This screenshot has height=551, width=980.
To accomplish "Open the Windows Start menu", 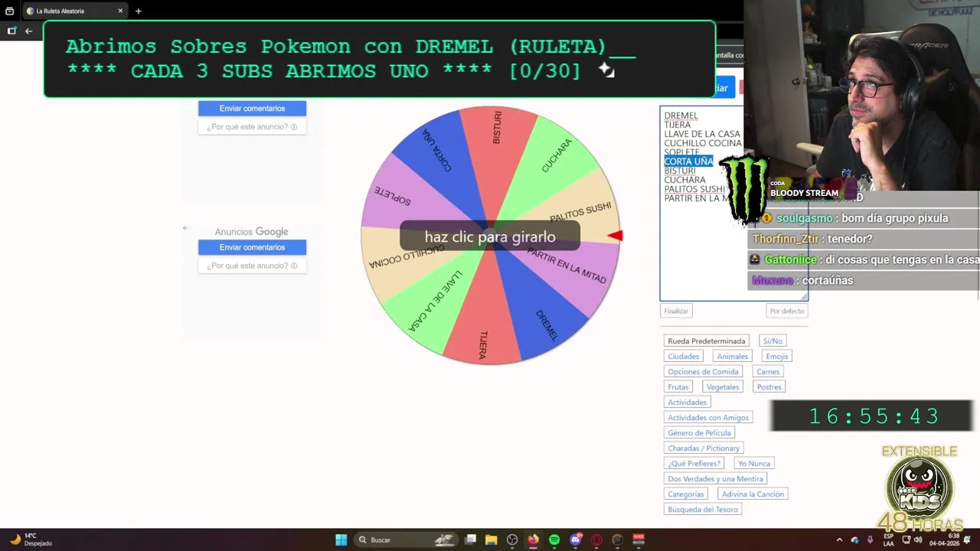I will click(x=341, y=540).
